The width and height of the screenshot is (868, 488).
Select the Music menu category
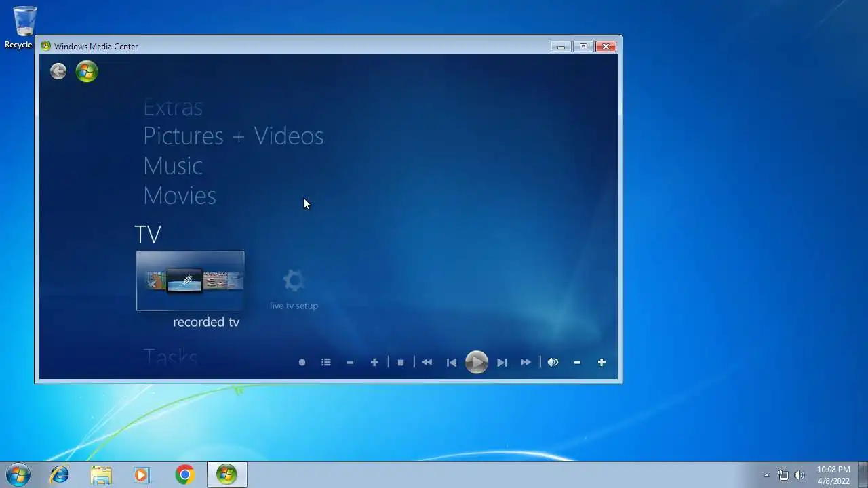click(x=173, y=166)
